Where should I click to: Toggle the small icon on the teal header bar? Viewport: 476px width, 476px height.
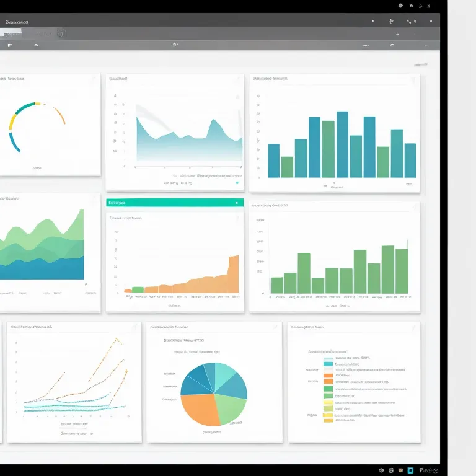(x=237, y=203)
